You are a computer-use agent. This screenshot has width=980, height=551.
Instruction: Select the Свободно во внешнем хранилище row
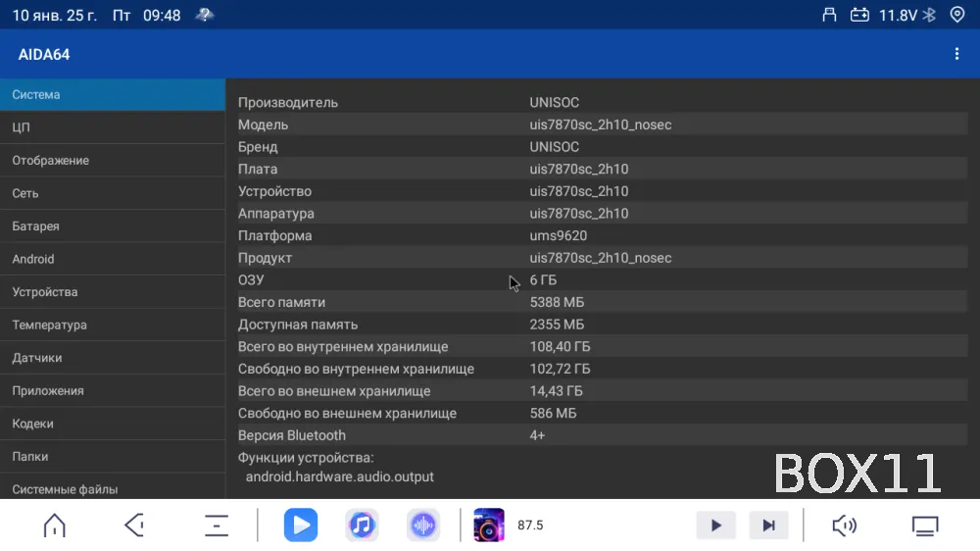pyautogui.click(x=603, y=414)
